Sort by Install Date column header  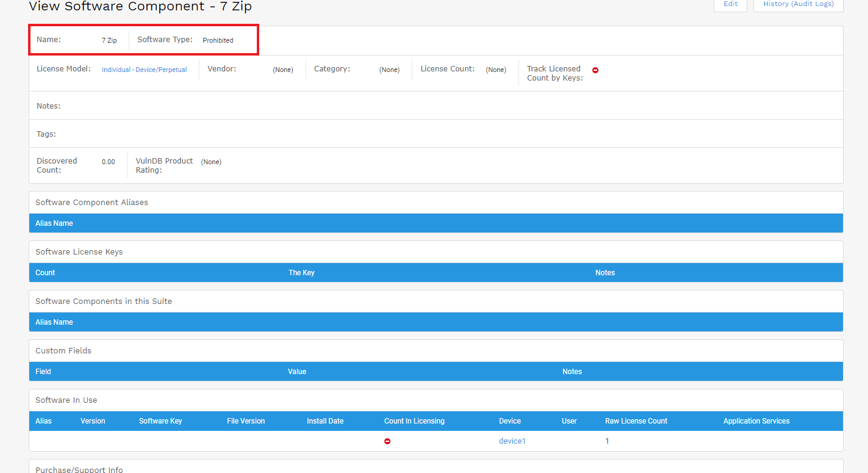coord(325,421)
